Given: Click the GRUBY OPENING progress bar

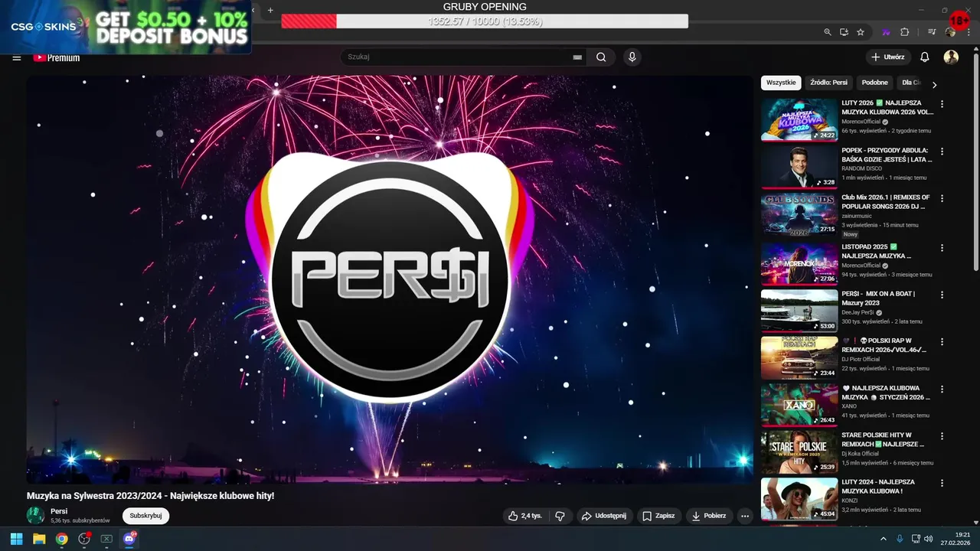Looking at the screenshot, I should [x=485, y=21].
